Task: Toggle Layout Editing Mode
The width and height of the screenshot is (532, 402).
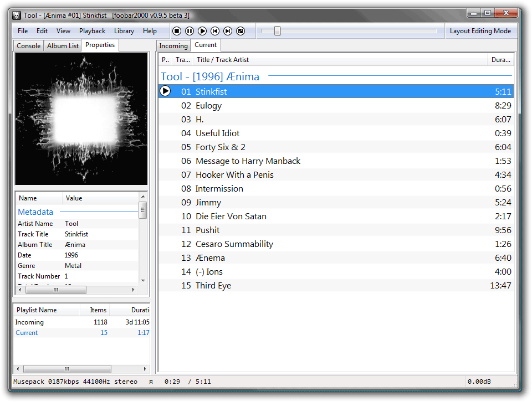Action: pos(480,31)
